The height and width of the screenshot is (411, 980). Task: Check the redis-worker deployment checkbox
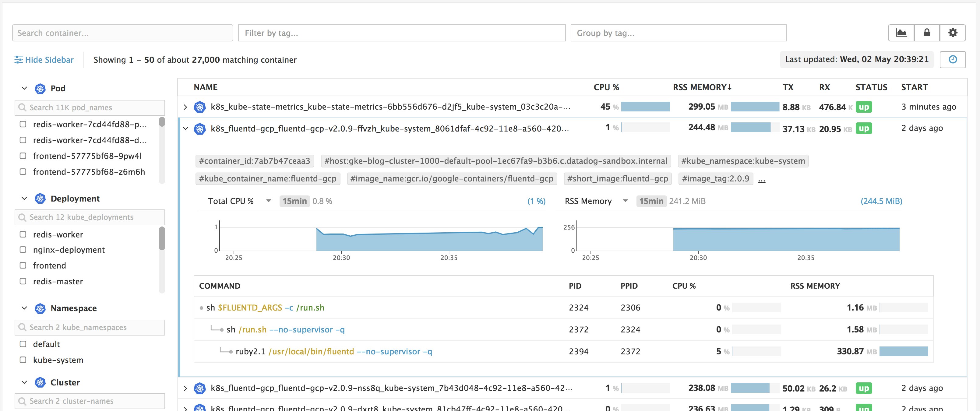tap(23, 235)
